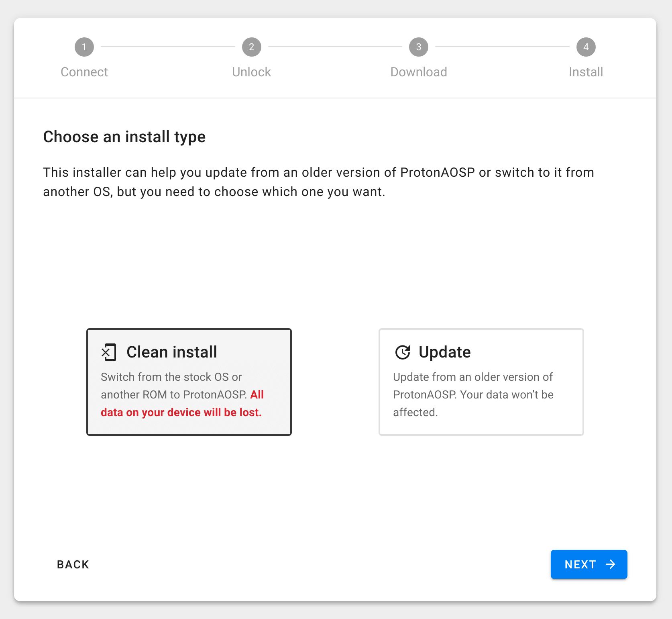672x619 pixels.
Task: Click step circle 4 labeled Install
Action: point(586,47)
